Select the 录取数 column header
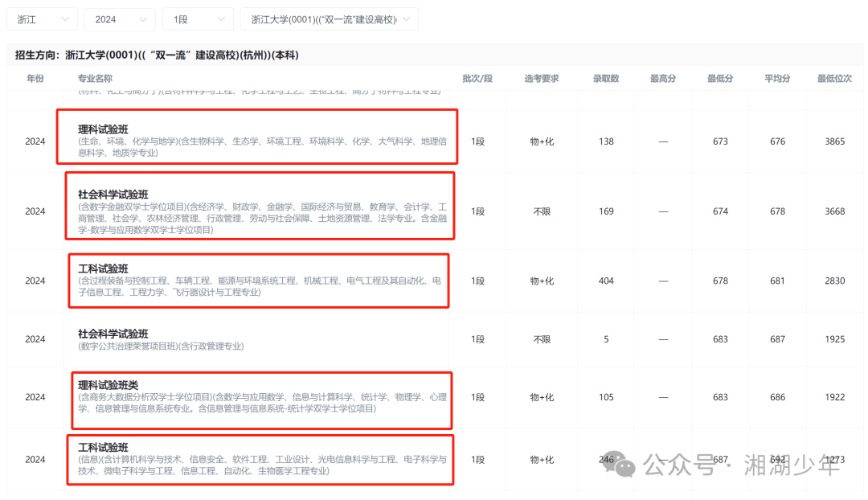Viewport: 868px width, 500px height. point(606,79)
